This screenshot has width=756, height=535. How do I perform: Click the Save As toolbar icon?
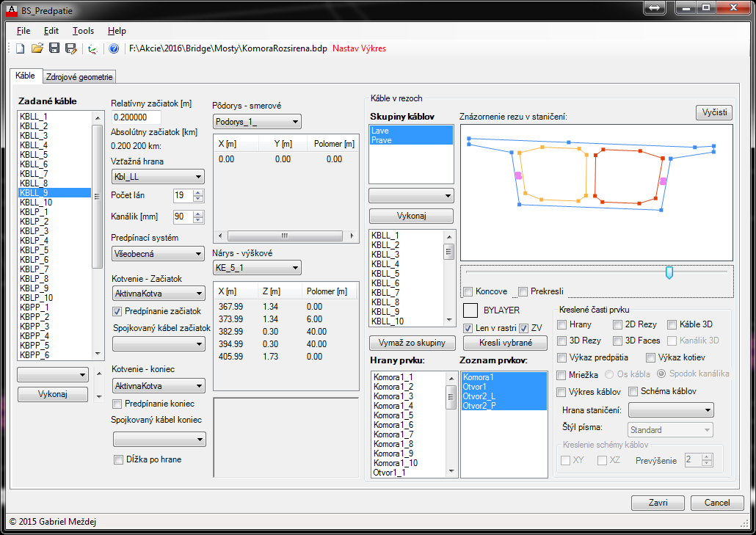coord(70,49)
